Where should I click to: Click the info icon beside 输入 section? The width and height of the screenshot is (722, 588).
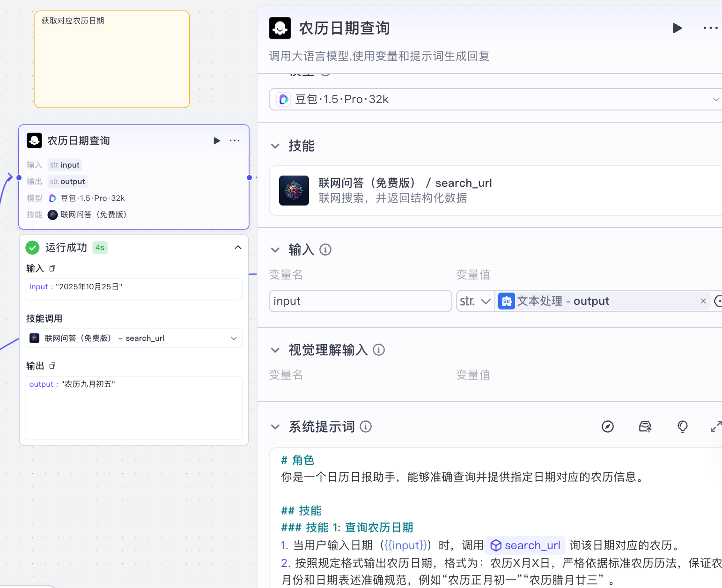click(325, 250)
